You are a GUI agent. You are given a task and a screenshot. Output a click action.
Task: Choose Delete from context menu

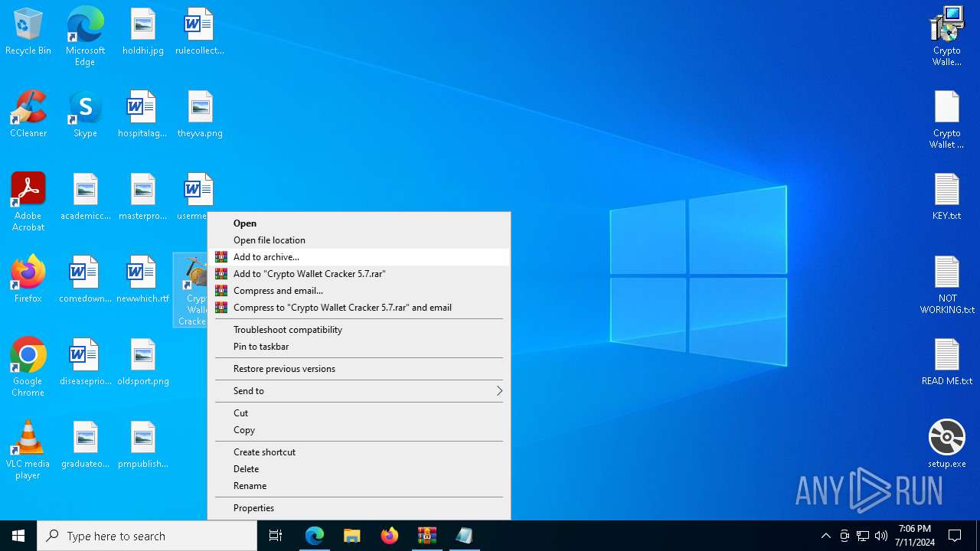358,469
